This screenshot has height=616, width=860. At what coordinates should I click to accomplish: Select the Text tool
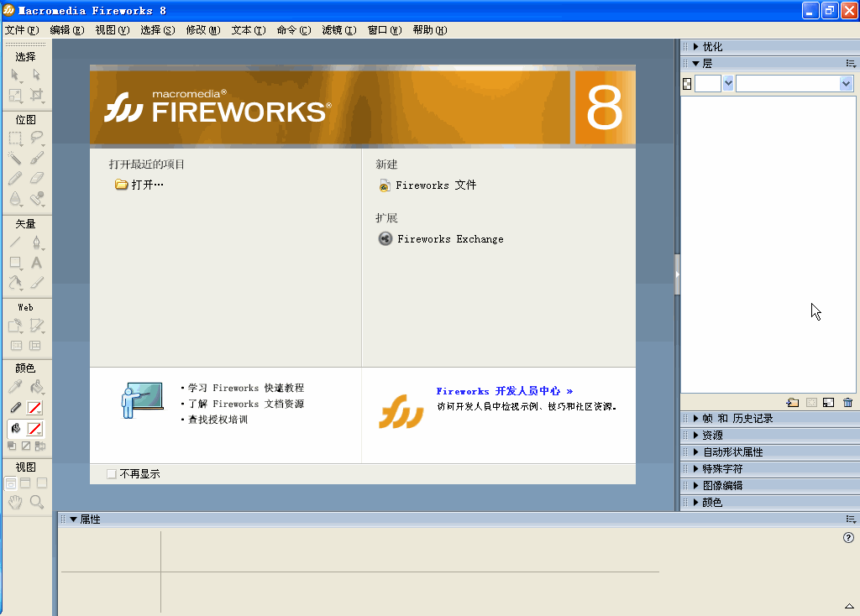pyautogui.click(x=36, y=263)
